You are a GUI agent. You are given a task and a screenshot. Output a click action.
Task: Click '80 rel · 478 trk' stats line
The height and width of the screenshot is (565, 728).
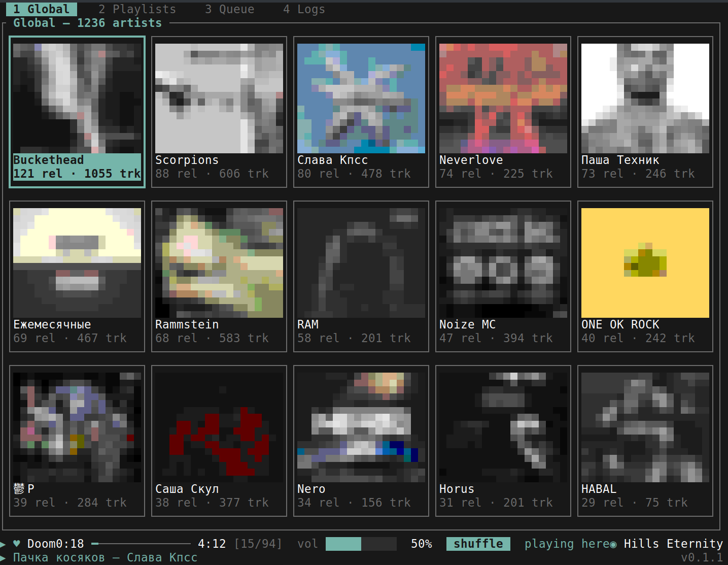click(x=354, y=174)
